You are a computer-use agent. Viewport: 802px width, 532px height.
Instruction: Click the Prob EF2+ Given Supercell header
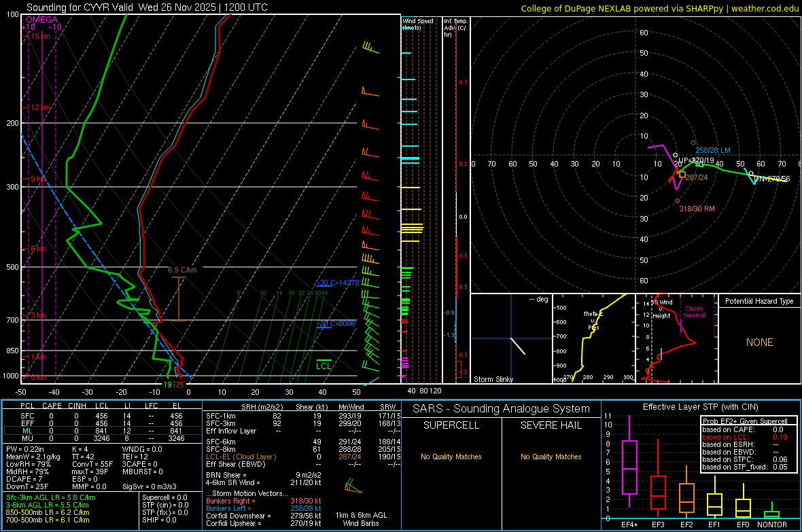click(745, 421)
